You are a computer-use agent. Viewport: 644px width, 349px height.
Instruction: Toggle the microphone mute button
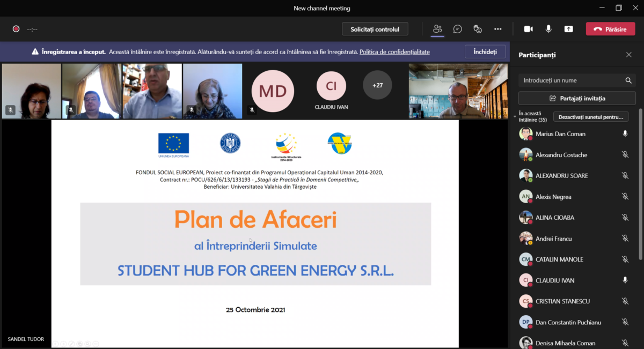coord(548,29)
